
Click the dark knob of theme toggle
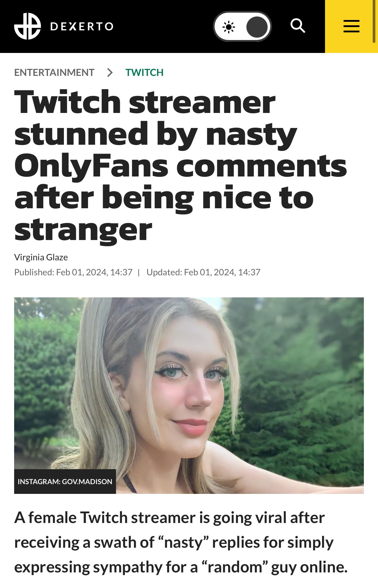click(x=257, y=27)
